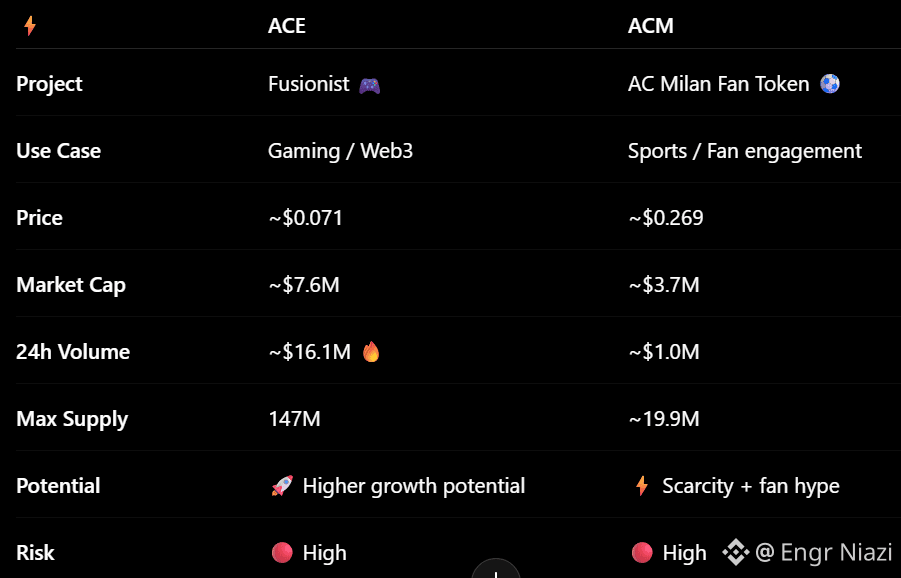Click the lightning bolt icon in header
This screenshot has height=578, width=901.
30,26
